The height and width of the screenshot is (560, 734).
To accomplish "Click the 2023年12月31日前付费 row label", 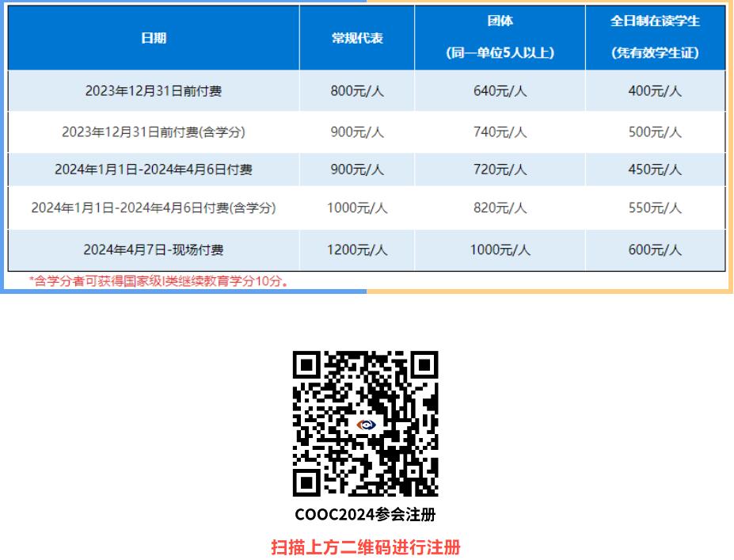I will tap(154, 91).
